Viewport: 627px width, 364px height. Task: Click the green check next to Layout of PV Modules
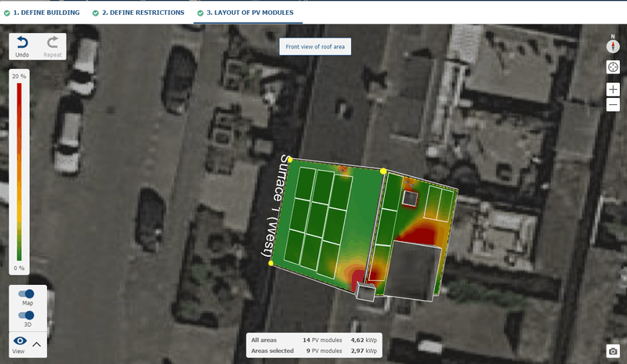pyautogui.click(x=201, y=13)
